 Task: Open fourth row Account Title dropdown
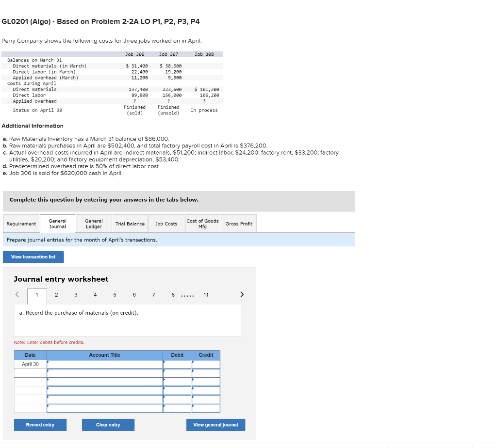(x=105, y=391)
